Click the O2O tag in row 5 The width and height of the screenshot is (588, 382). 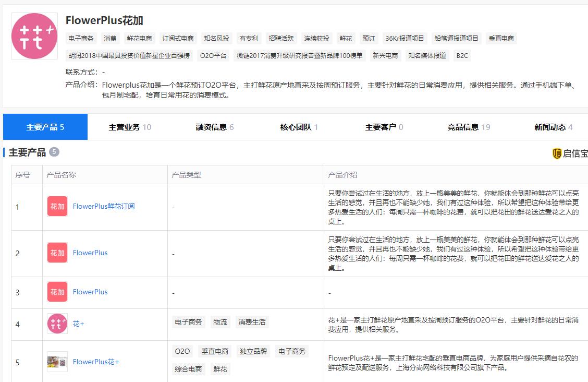click(182, 351)
